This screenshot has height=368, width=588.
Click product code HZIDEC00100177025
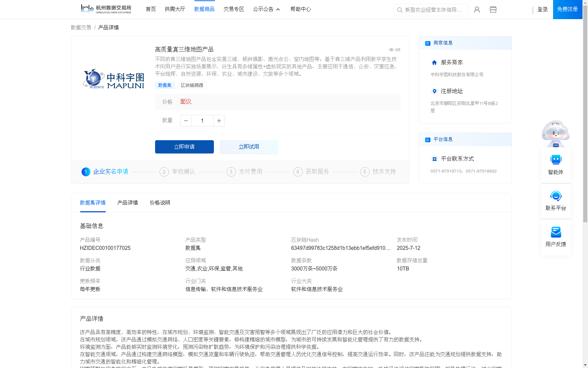point(105,248)
